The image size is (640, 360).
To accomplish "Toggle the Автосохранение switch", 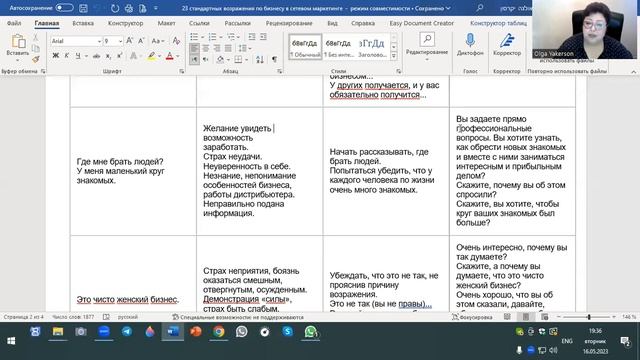I will [x=64, y=8].
